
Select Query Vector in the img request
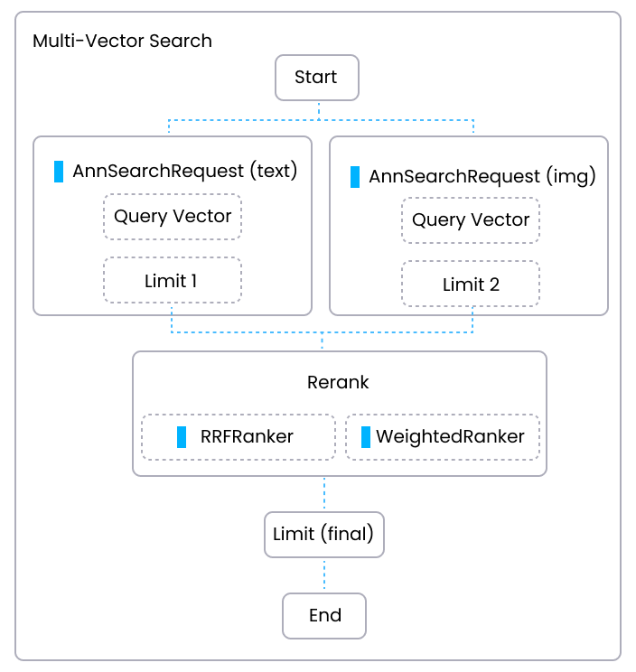[x=471, y=220]
